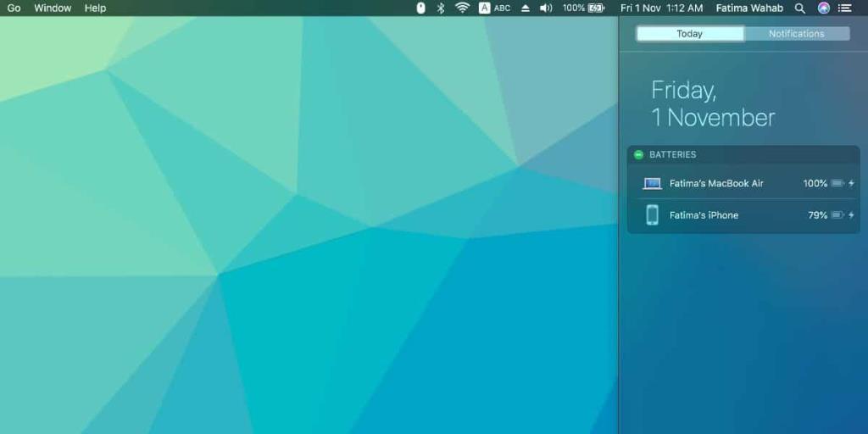Open the Help menu
868x434 pixels.
95,8
